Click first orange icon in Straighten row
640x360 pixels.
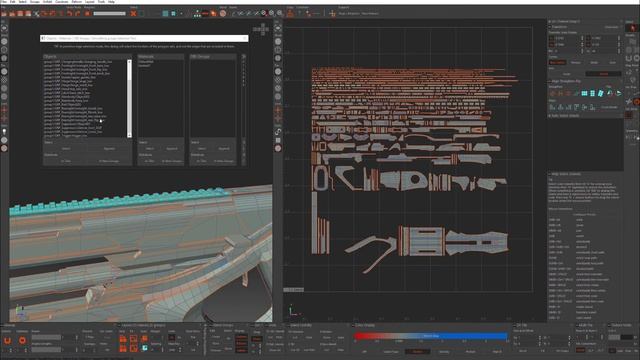point(553,93)
